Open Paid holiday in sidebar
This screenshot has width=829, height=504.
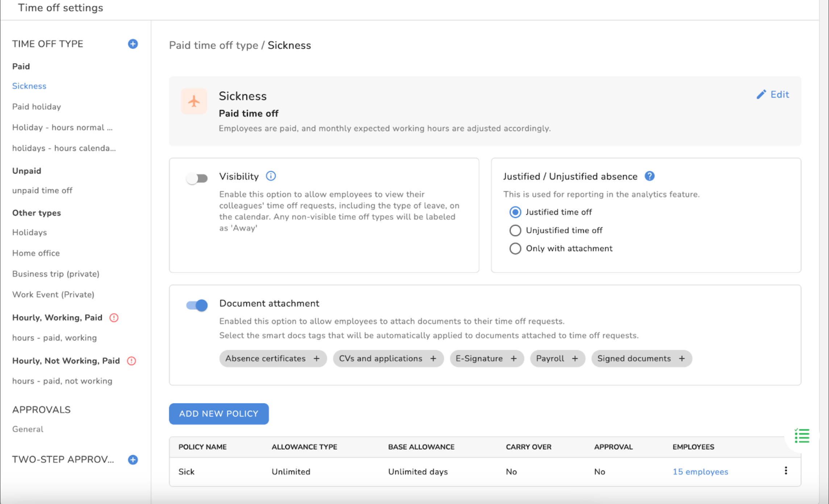tap(37, 106)
